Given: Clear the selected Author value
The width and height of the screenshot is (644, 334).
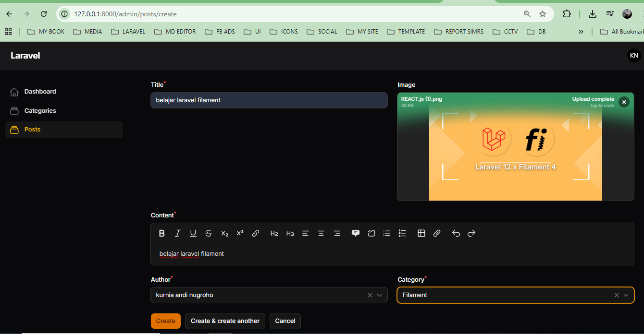Looking at the screenshot, I should pos(370,295).
